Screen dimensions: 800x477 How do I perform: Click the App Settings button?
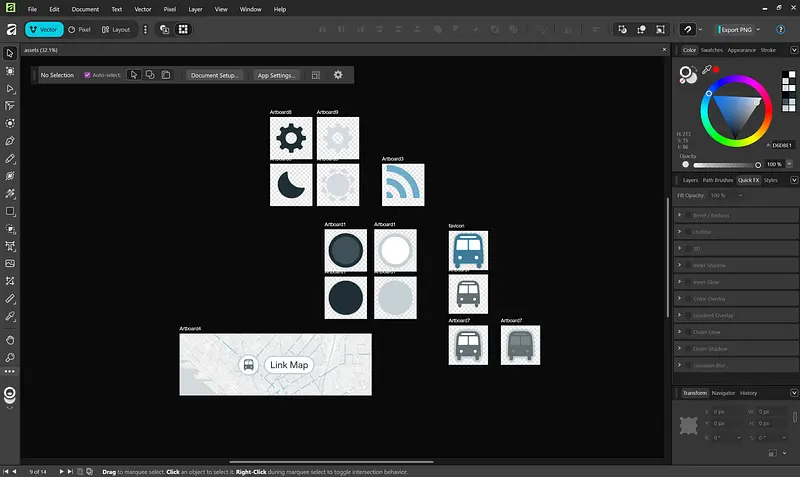pos(276,75)
